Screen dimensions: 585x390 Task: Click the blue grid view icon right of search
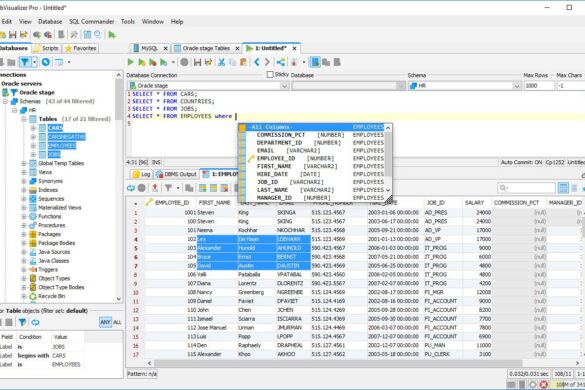click(x=563, y=188)
